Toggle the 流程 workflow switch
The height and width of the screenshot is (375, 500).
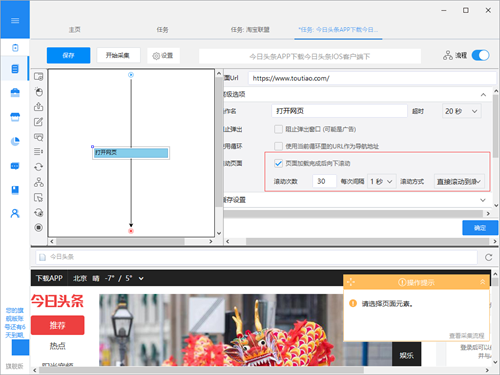pyautogui.click(x=480, y=55)
